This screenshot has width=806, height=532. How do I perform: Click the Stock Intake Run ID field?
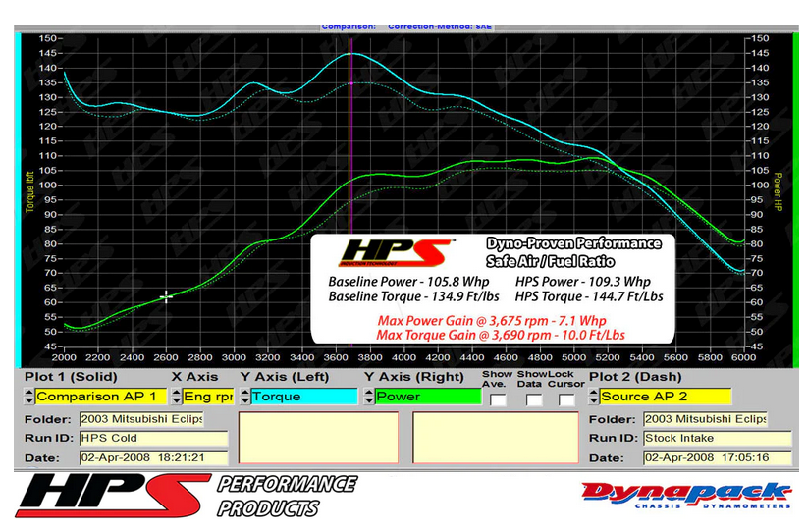[x=704, y=438]
